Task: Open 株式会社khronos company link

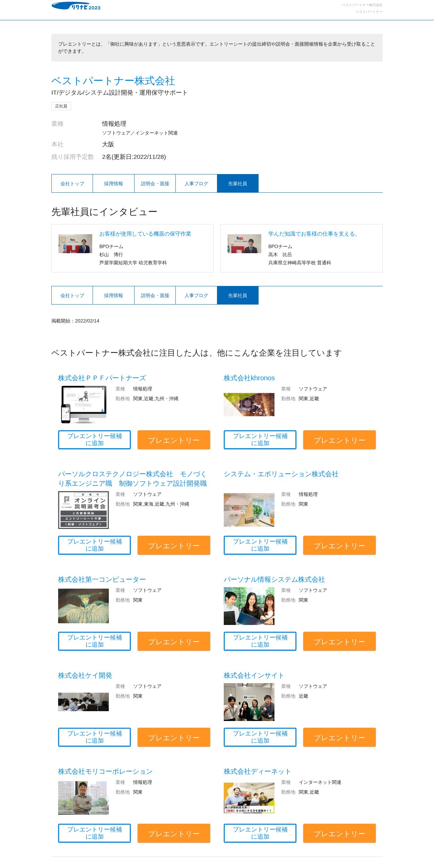Action: [x=249, y=378]
